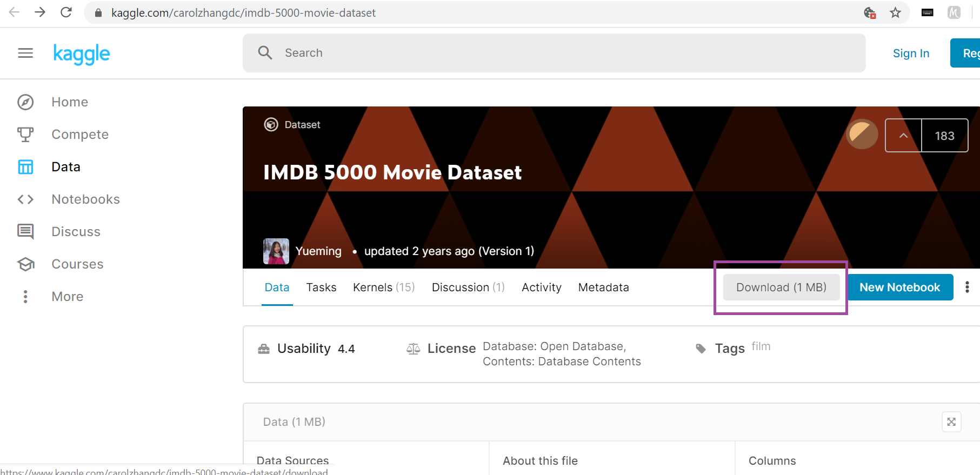Select Discuss in the sidebar
The height and width of the screenshot is (475, 980).
click(x=76, y=232)
